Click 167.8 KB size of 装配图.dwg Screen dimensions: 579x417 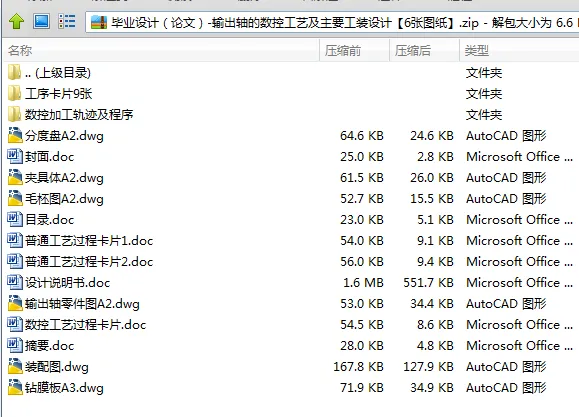[x=359, y=367]
